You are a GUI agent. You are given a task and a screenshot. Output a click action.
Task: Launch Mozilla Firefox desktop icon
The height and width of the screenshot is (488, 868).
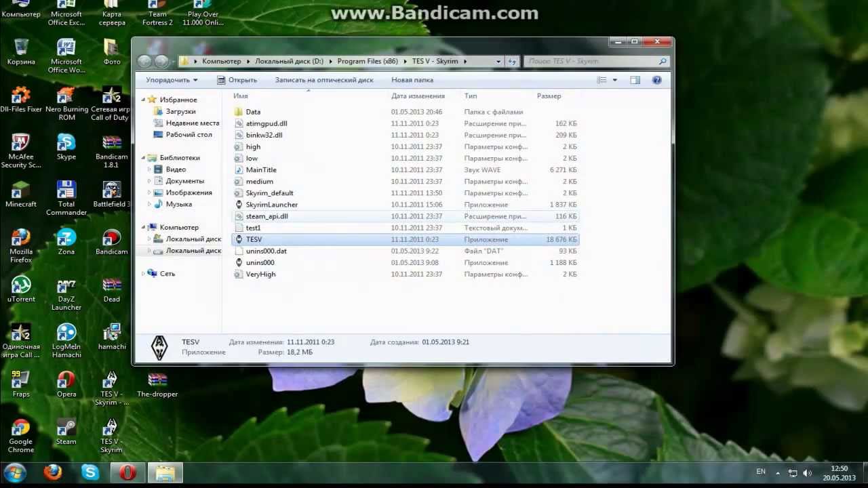21,246
